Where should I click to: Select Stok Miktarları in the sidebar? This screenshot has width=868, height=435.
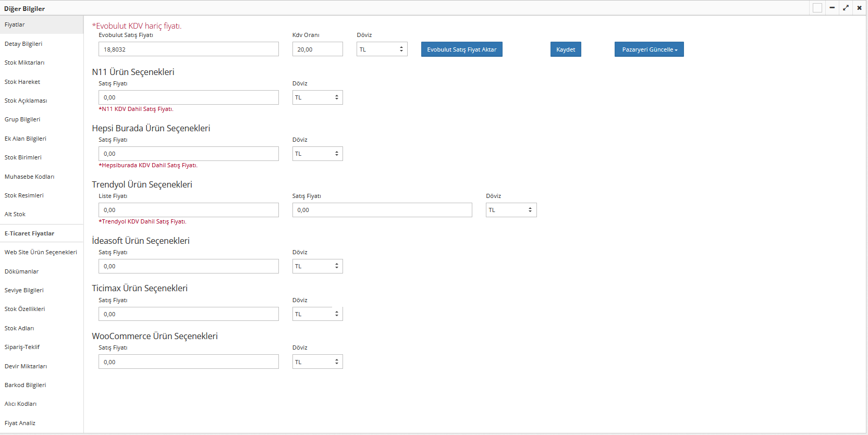click(25, 63)
